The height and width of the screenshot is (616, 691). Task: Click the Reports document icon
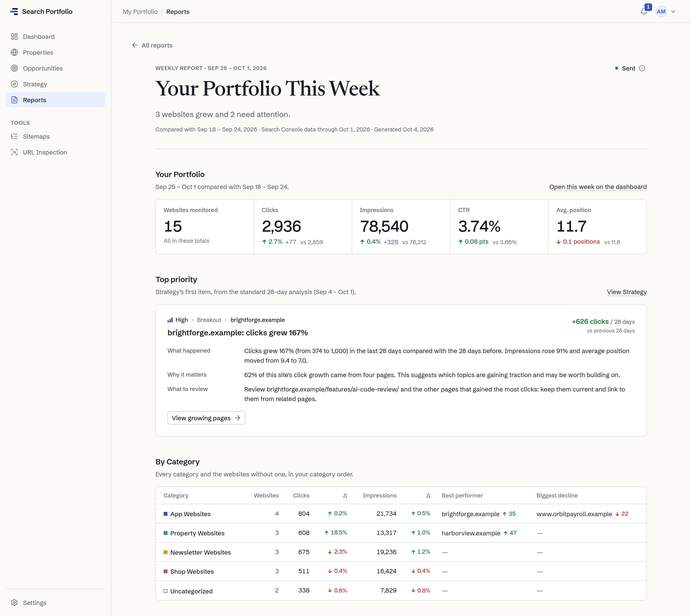tap(14, 100)
